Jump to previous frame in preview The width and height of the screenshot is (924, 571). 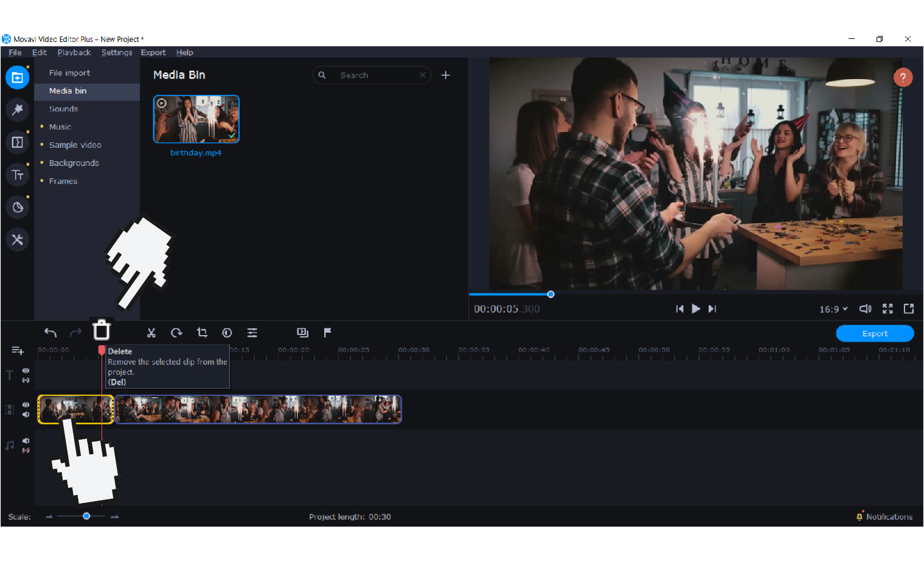679,309
